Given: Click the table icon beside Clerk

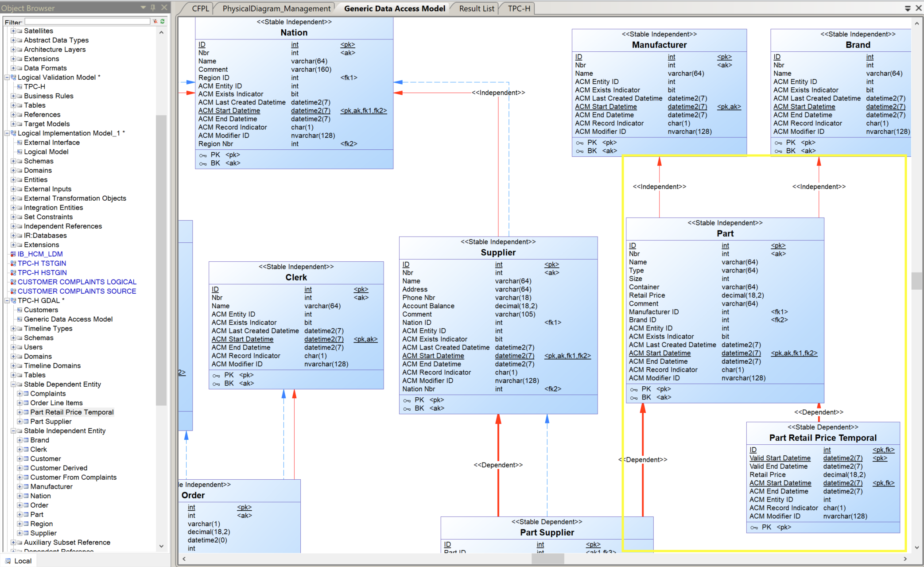Looking at the screenshot, I should tap(26, 450).
